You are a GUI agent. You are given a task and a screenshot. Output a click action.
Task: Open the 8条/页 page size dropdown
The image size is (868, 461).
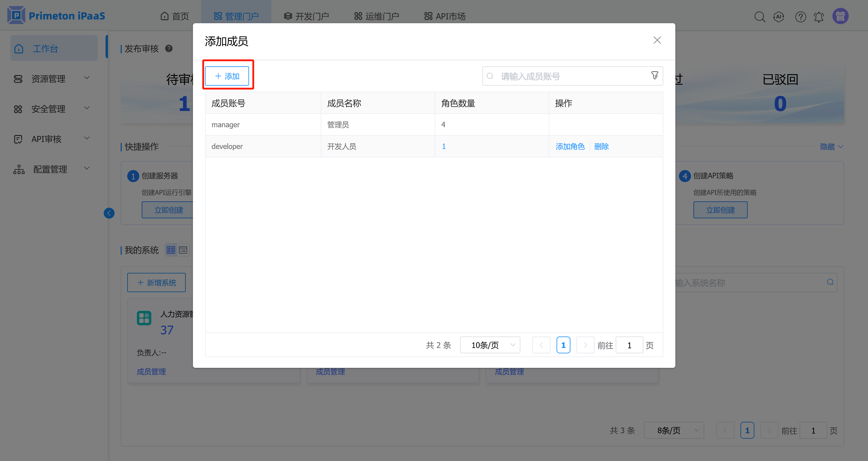tap(674, 430)
